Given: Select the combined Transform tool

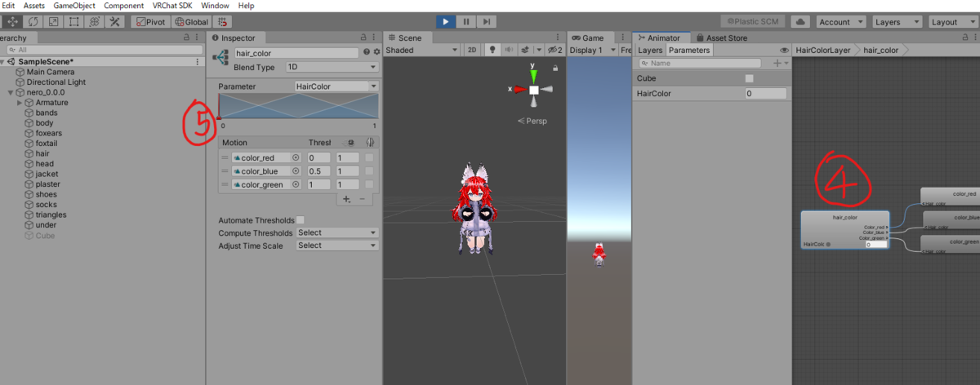Looking at the screenshot, I should 95,22.
